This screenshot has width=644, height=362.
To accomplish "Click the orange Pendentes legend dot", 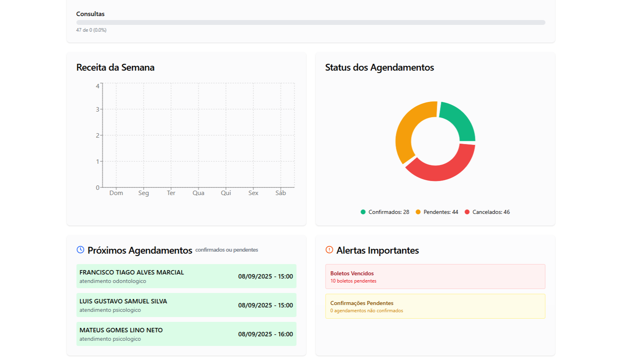I will tap(418, 212).
